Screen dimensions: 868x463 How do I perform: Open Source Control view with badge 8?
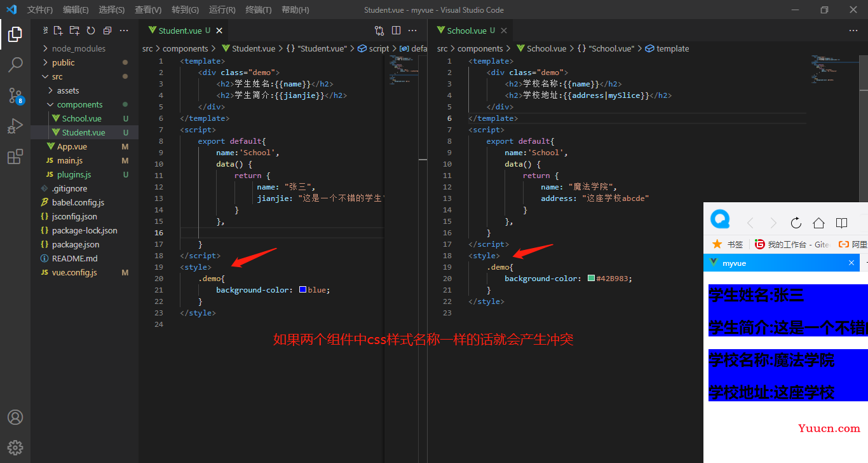coord(15,95)
